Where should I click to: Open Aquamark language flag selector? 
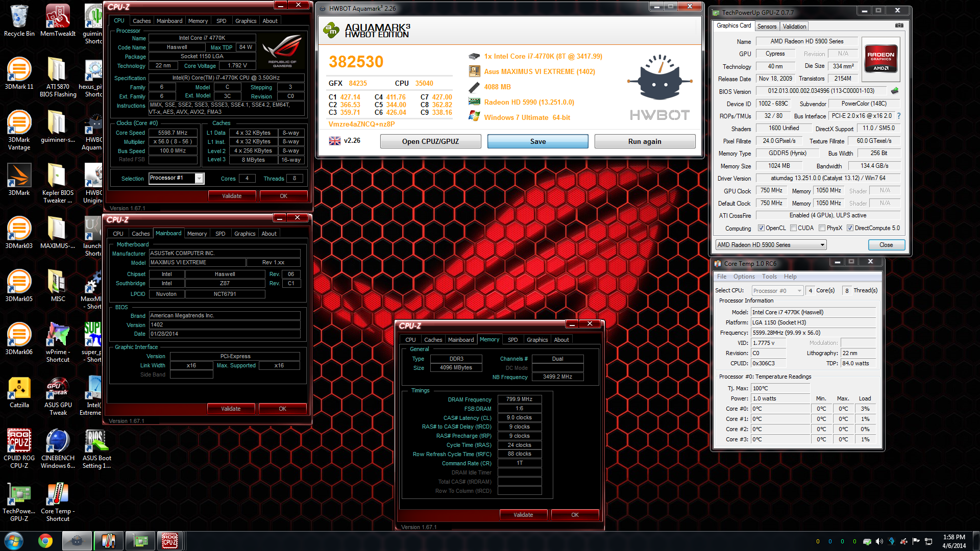click(x=335, y=141)
